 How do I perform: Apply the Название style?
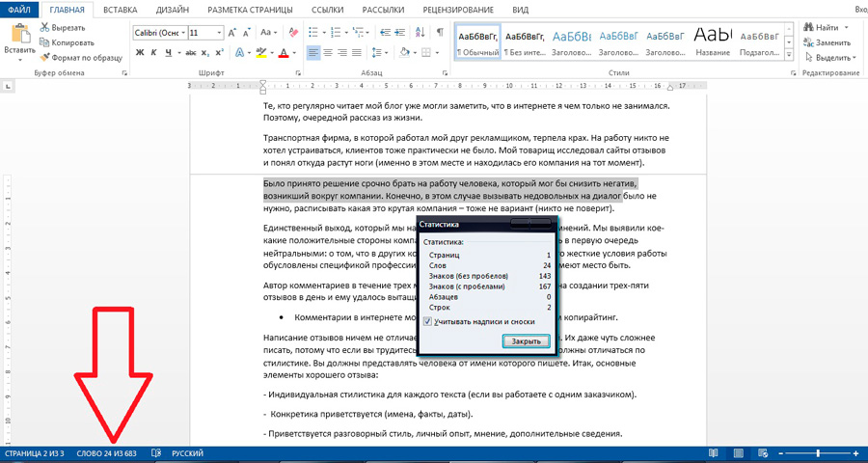(713, 42)
